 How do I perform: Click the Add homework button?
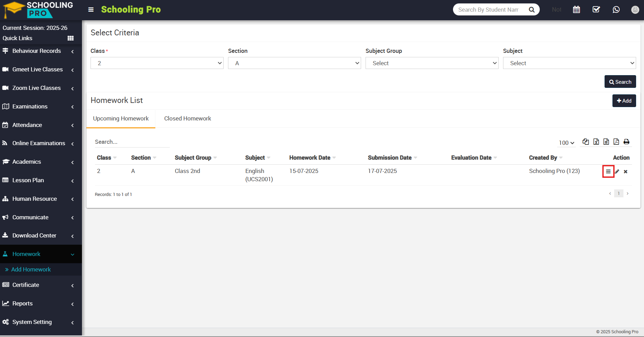click(624, 101)
